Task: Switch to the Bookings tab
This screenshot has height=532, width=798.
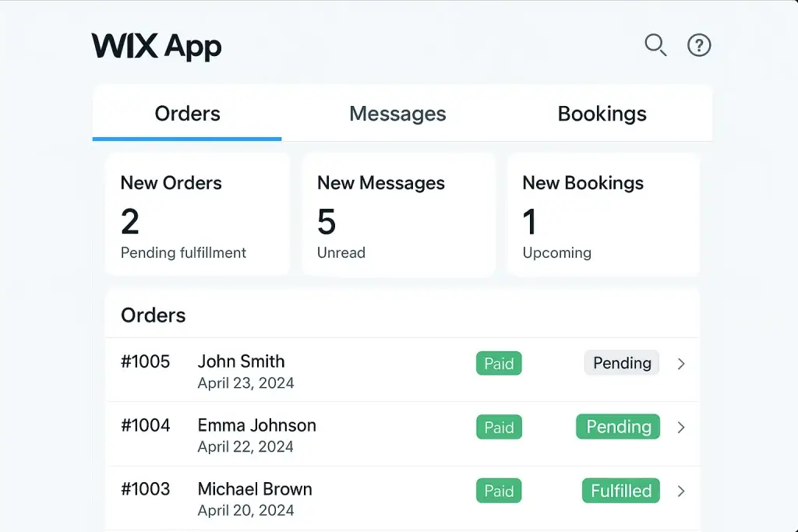Action: click(602, 114)
